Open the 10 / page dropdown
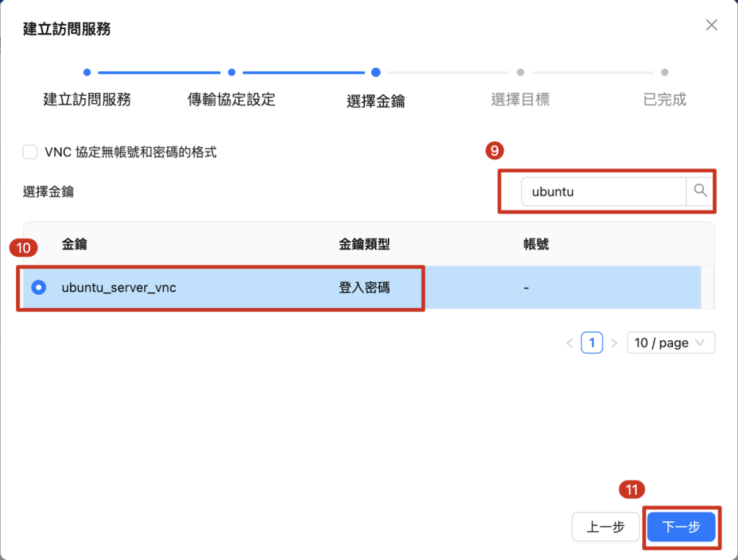Image resolution: width=738 pixels, height=560 pixels. 670,343
